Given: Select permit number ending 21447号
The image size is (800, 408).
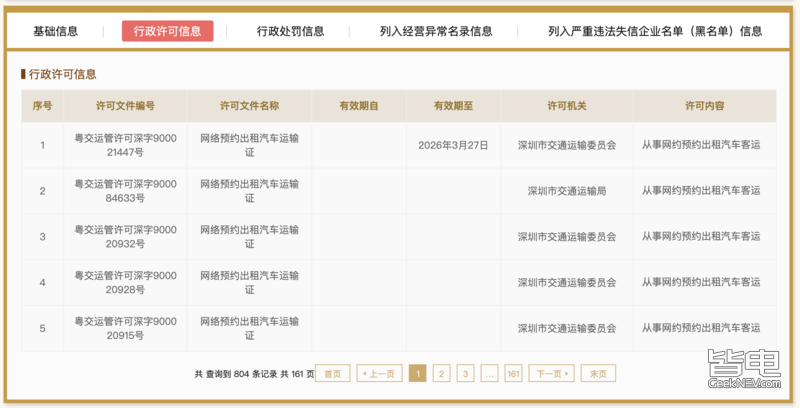Looking at the screenshot, I should pos(126,145).
